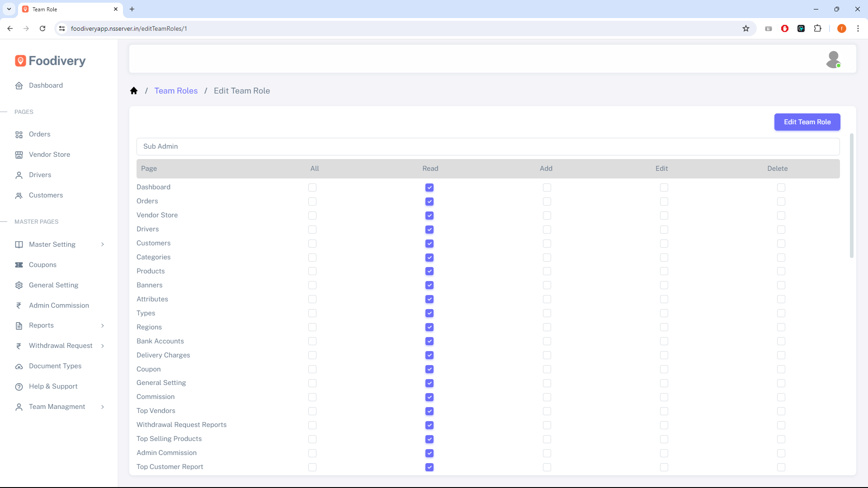868x488 pixels.
Task: Open Customers from the sidebar
Action: [19, 195]
